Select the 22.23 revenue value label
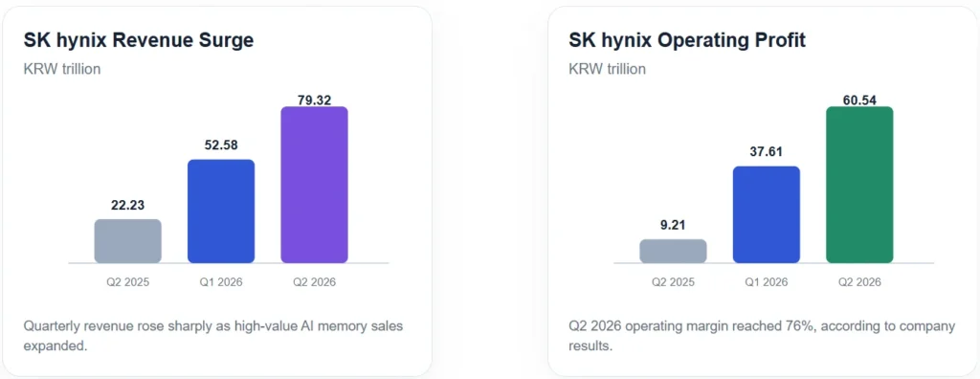This screenshot has width=980, height=379. point(128,205)
